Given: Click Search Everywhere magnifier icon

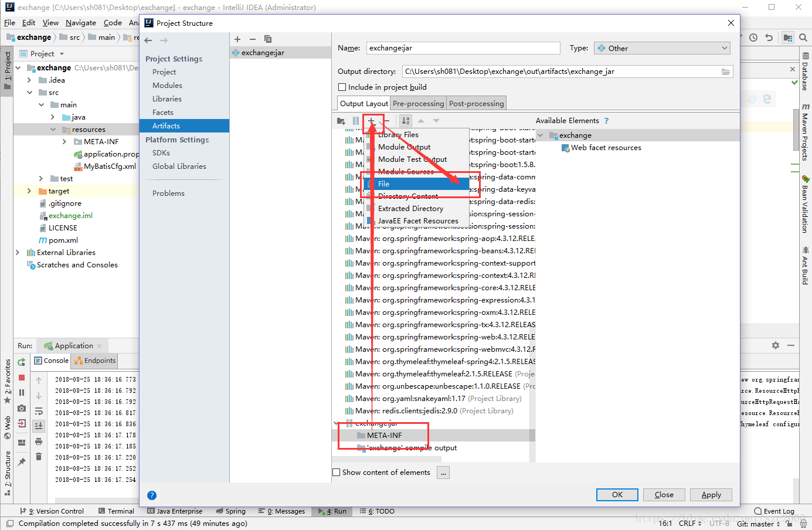Looking at the screenshot, I should tap(803, 38).
